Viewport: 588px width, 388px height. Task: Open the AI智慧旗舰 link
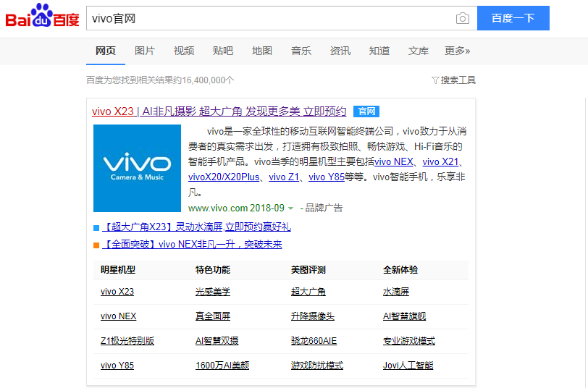(405, 316)
